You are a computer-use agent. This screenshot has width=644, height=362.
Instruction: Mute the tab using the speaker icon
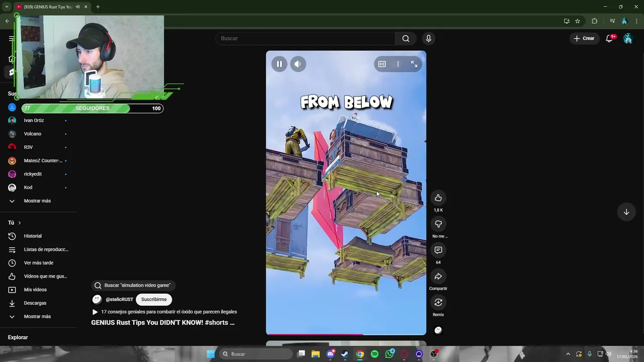[x=77, y=7]
